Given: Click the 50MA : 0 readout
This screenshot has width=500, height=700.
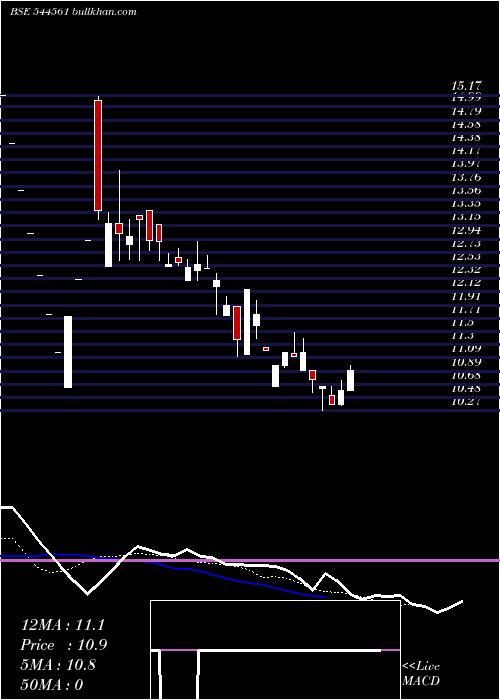Looking at the screenshot, I should click(52, 684).
